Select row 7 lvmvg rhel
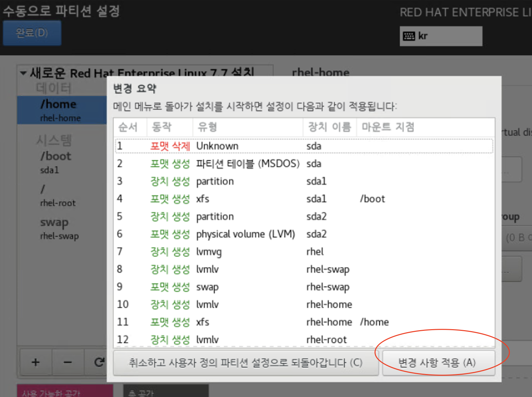This screenshot has height=397, width=532. coord(304,252)
